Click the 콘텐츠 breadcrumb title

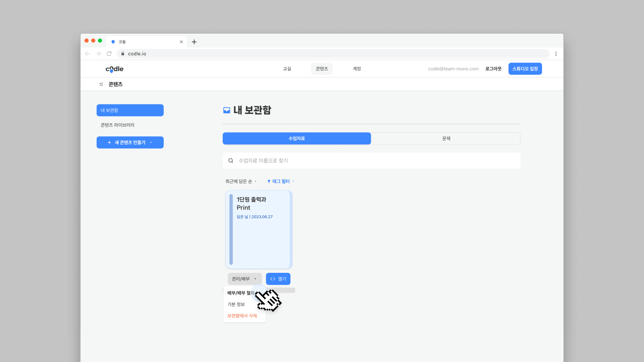coord(116,84)
